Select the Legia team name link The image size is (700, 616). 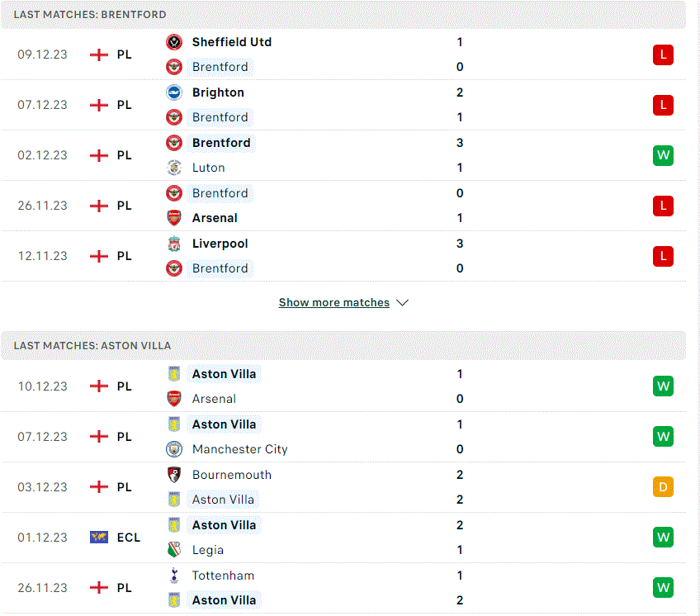click(207, 550)
